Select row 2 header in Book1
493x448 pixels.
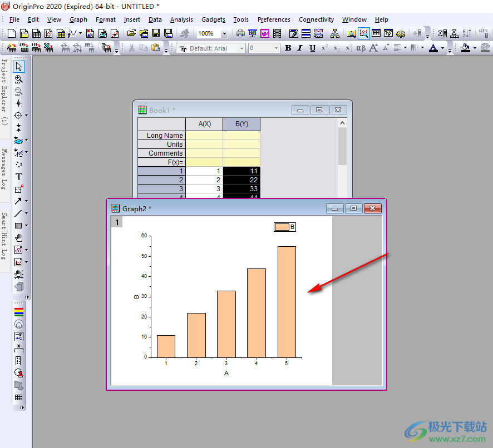click(x=161, y=180)
